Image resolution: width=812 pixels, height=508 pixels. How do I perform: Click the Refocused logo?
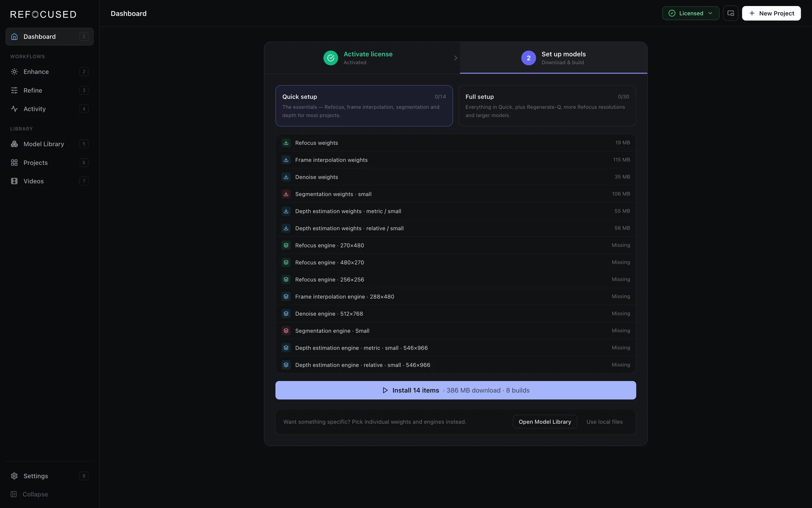click(x=43, y=15)
